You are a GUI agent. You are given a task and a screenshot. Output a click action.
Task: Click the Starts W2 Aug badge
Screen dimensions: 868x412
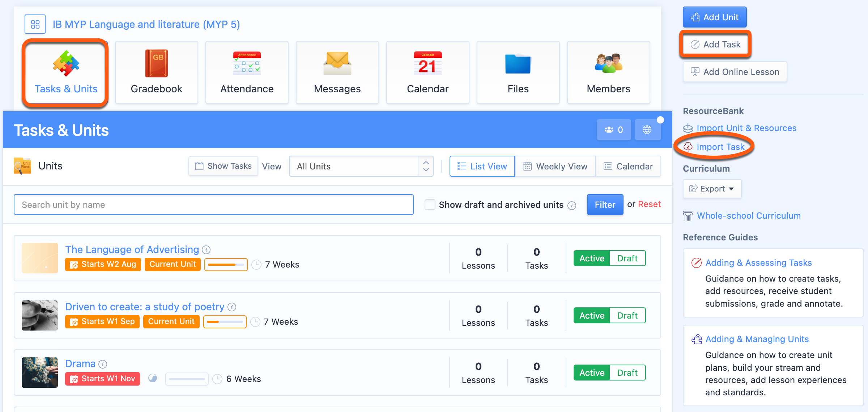[103, 264]
